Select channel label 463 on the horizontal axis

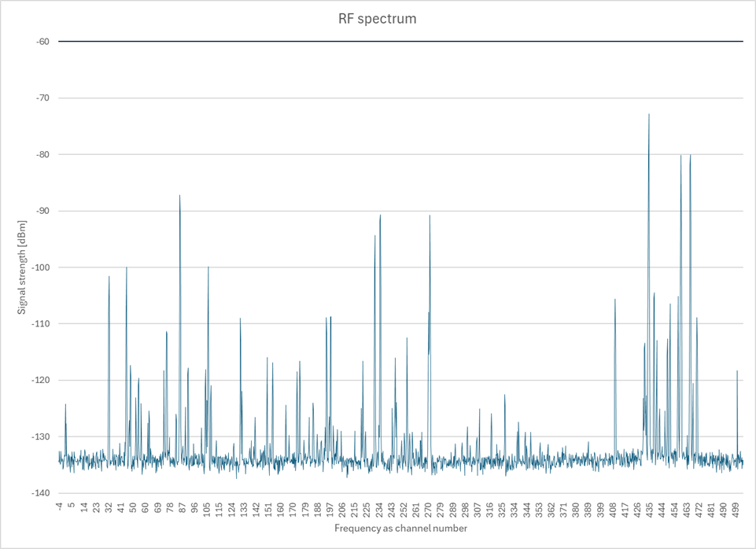click(x=687, y=510)
